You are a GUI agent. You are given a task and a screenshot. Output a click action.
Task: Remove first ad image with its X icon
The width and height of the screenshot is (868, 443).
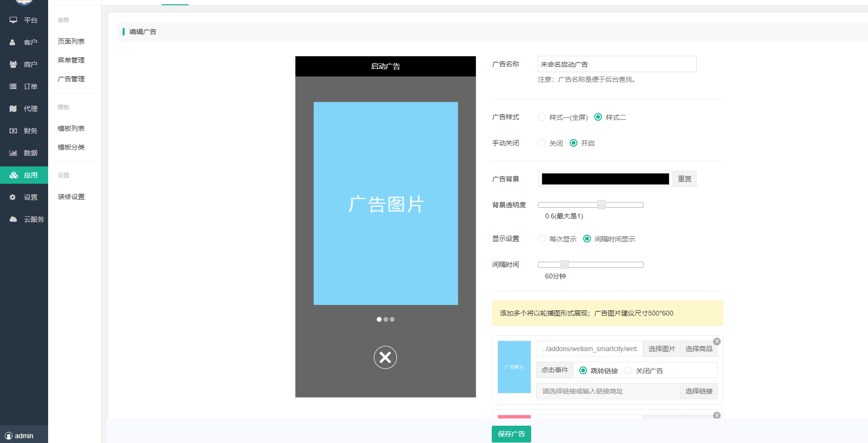tap(717, 342)
